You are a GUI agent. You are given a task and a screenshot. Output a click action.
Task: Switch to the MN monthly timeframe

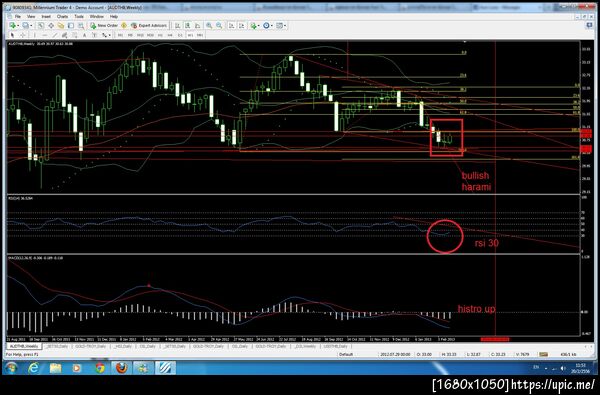200,35
